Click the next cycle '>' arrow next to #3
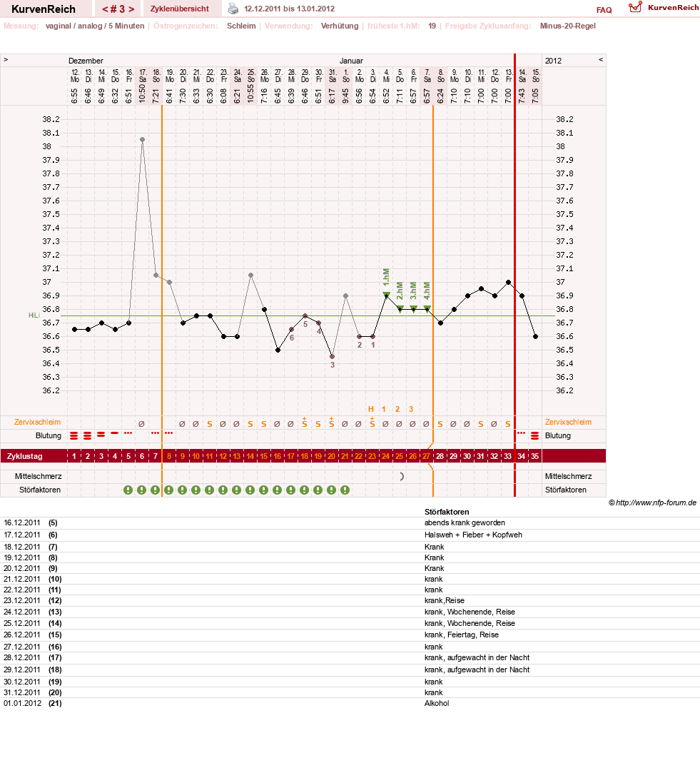 pos(131,9)
